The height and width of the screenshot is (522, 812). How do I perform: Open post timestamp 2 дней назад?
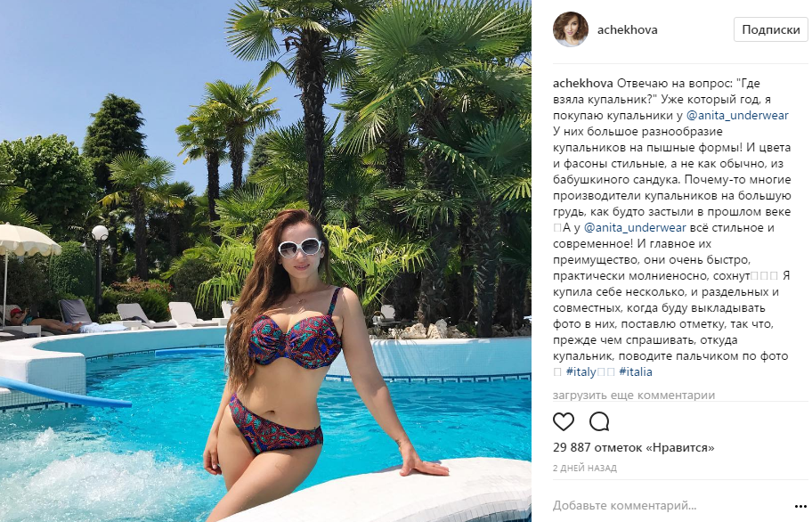[x=585, y=469]
